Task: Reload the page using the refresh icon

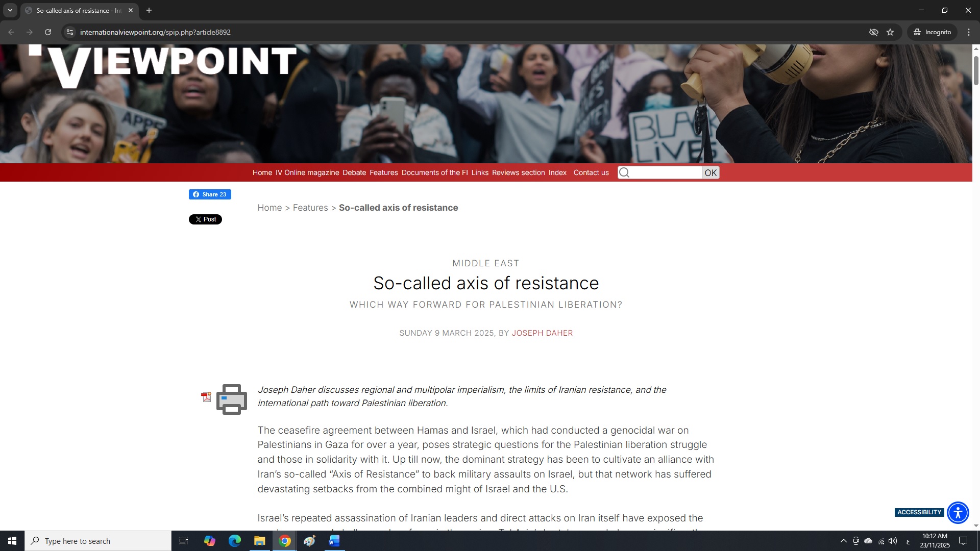Action: pos(48,32)
